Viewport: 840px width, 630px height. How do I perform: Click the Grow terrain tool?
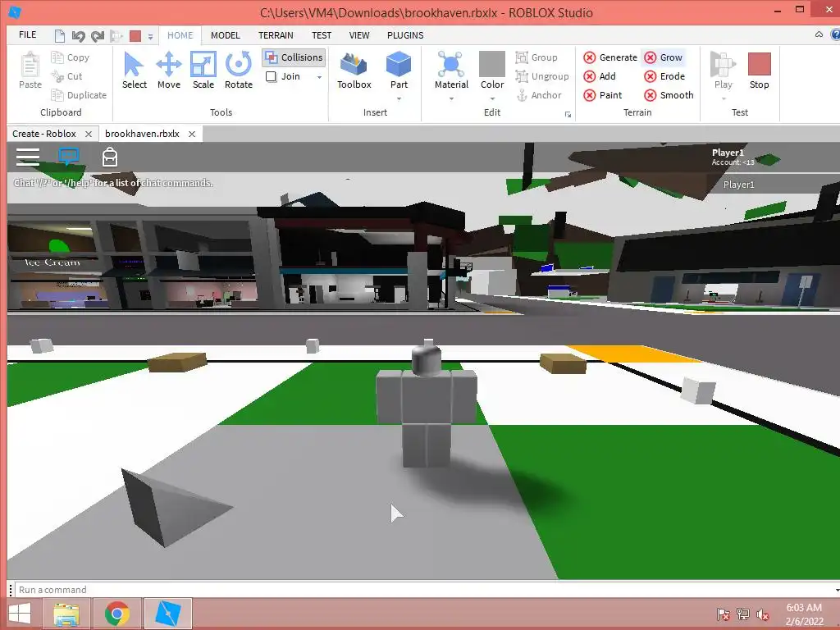pos(663,57)
